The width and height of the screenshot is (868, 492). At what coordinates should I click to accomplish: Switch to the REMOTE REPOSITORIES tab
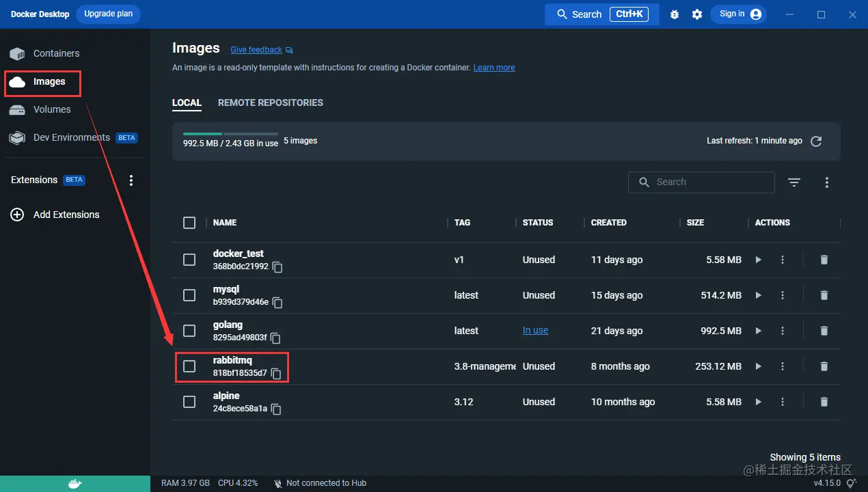(x=271, y=102)
